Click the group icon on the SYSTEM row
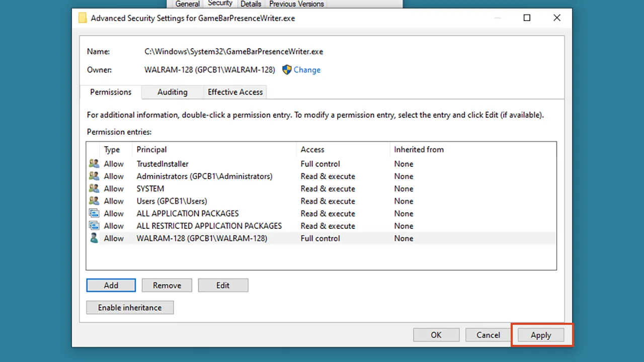 click(94, 189)
